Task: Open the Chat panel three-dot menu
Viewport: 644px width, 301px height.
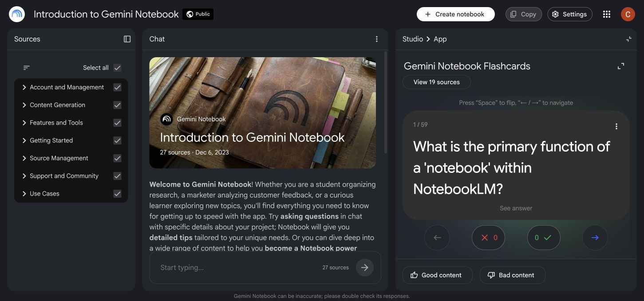Action: coord(377,39)
